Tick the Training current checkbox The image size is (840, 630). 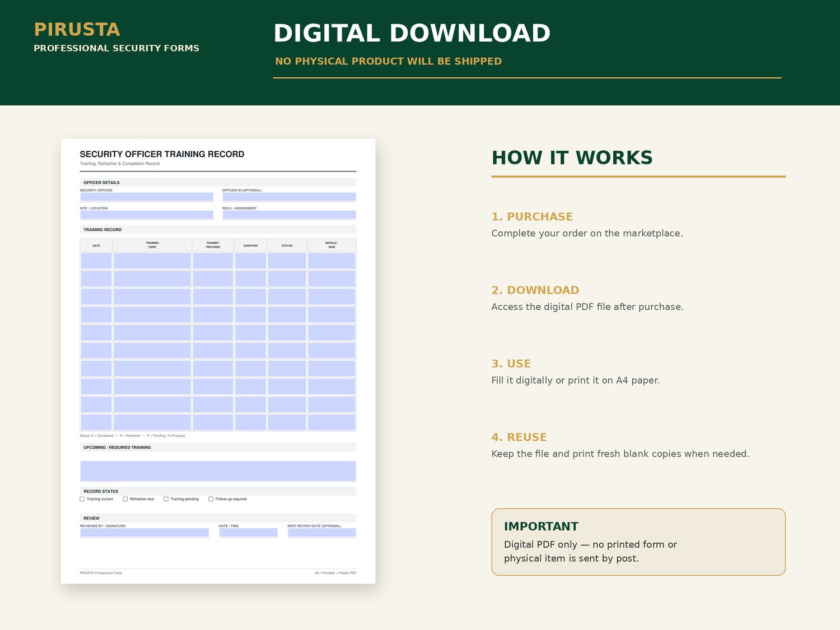(x=82, y=499)
